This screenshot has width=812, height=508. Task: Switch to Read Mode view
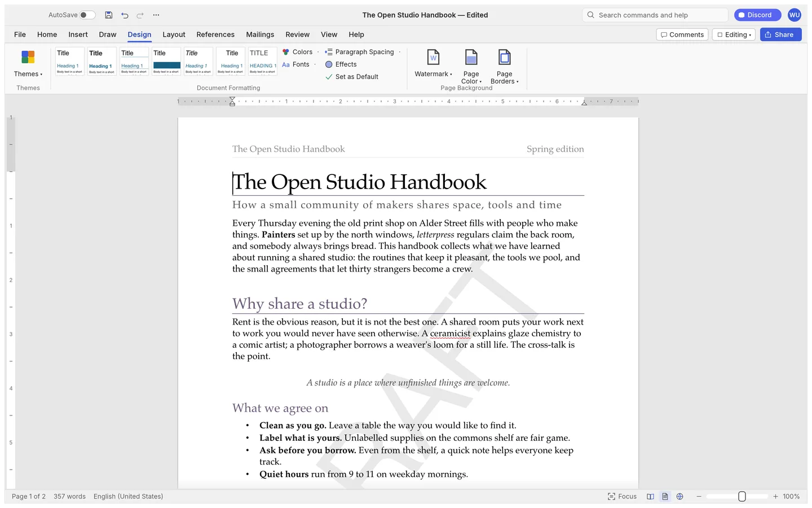pyautogui.click(x=650, y=497)
